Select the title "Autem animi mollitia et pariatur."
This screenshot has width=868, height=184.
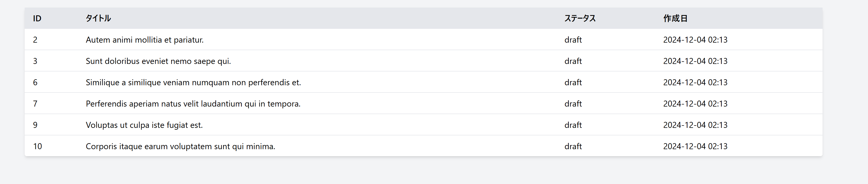(145, 40)
